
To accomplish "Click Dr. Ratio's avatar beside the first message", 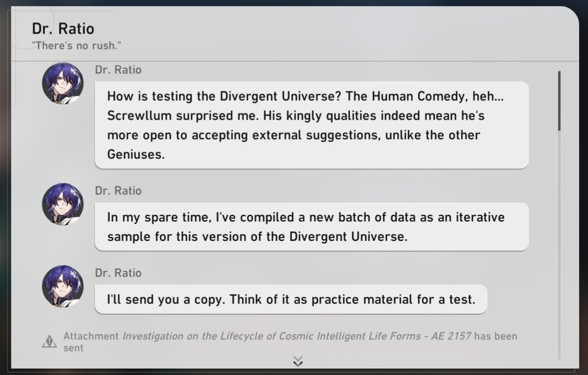I will point(63,83).
